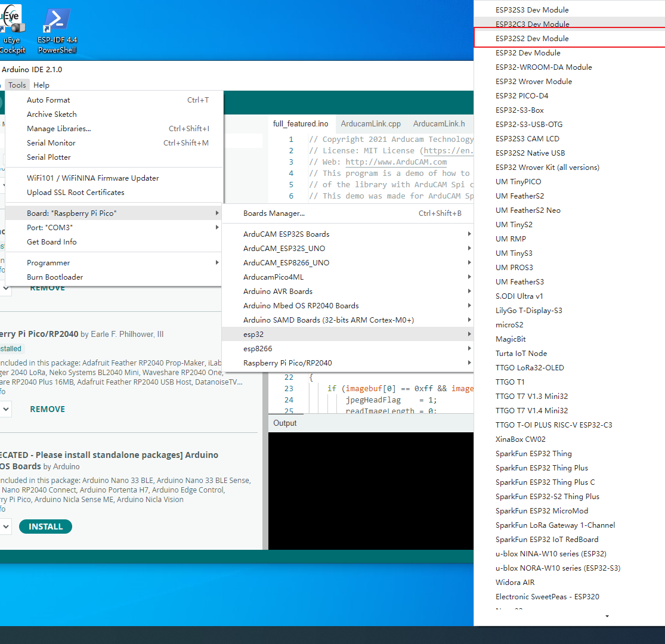Expand the Board: "Raspberry Pi Pico" submenu
The height and width of the screenshot is (644, 665).
(x=114, y=213)
